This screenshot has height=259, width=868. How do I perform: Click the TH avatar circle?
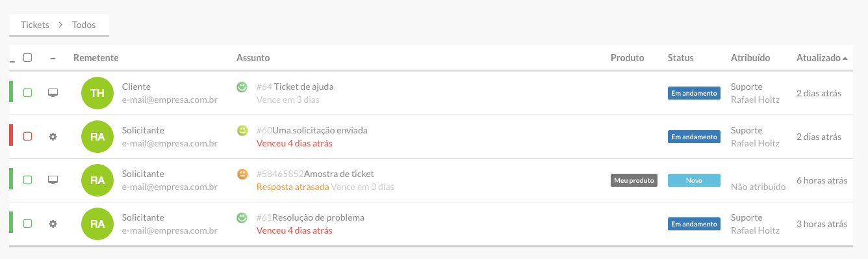97,93
